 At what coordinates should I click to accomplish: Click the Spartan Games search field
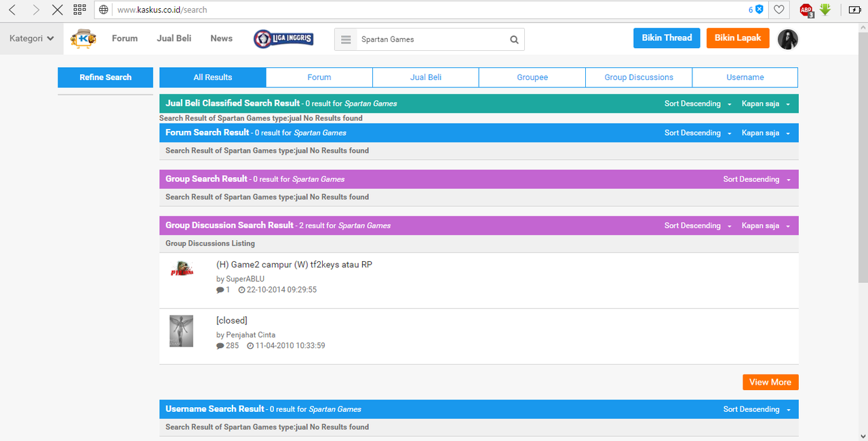(431, 39)
